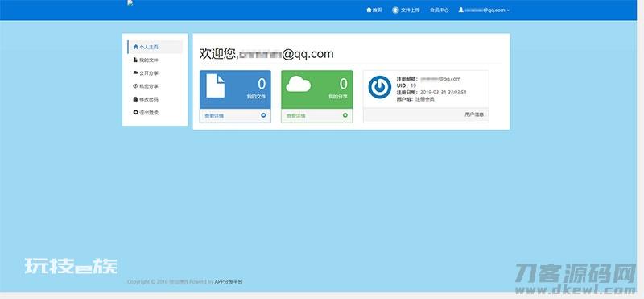
Task: Click the lock icon beside 修改密码
Action: pos(135,99)
